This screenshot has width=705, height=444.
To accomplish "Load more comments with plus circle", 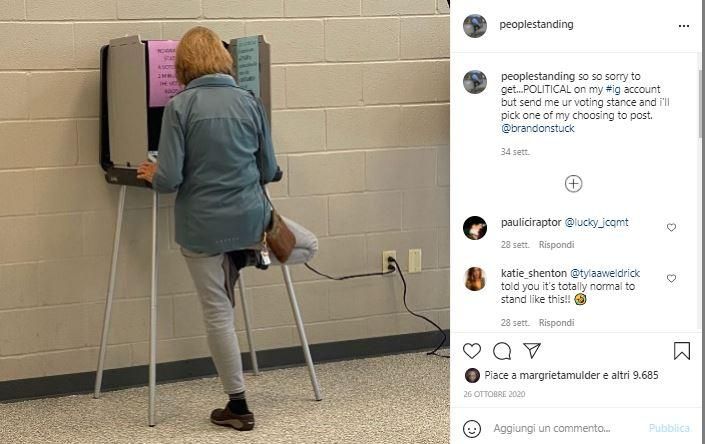I will 573,183.
